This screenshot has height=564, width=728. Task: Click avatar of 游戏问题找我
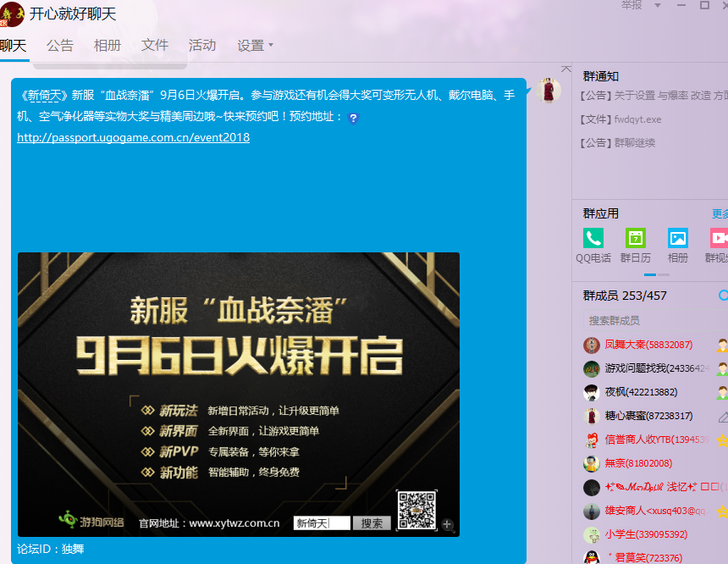point(592,369)
